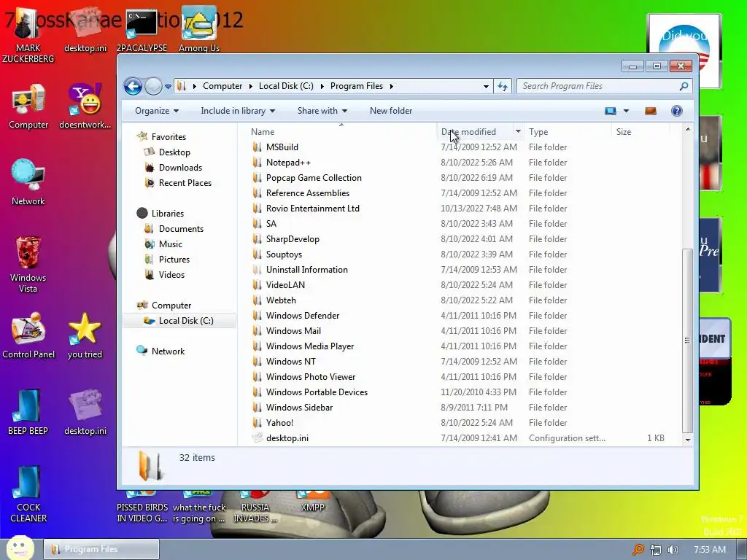Select Libraries in the navigation pane
Screen dimensions: 747x560
click(168, 214)
